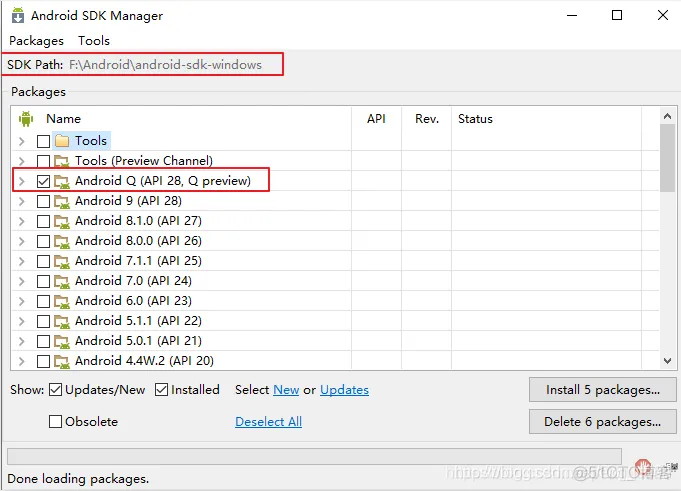Check the Android 6.0 (API 23) checkbox
Screen dimensions: 681x491
click(x=43, y=301)
